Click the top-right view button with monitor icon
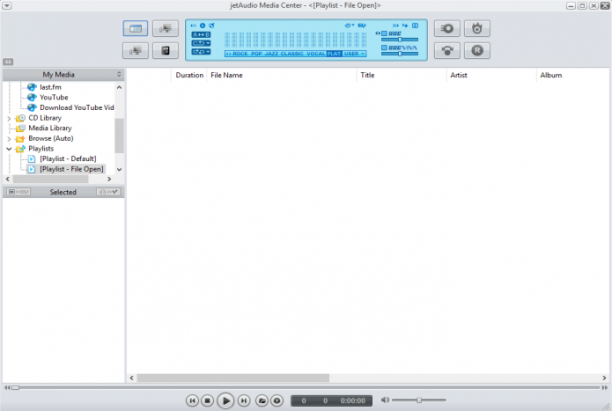 [165, 28]
